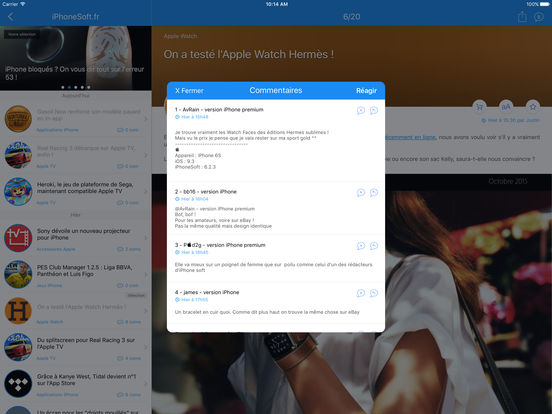Screen dimensions: 552x414
Task: Tap Accessoires Apple category under Sony article
Action: click(x=56, y=249)
